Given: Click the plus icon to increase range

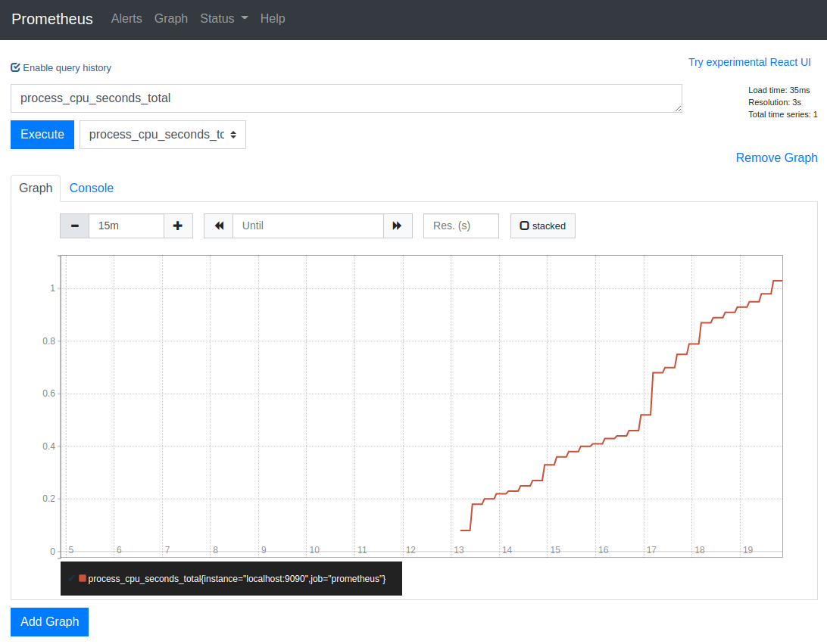Looking at the screenshot, I should [178, 226].
